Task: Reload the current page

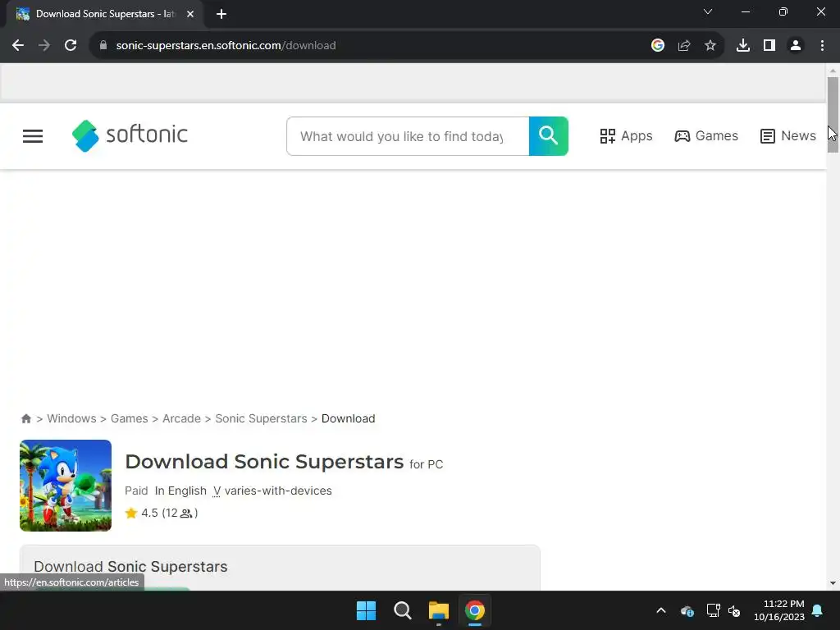Action: point(71,46)
